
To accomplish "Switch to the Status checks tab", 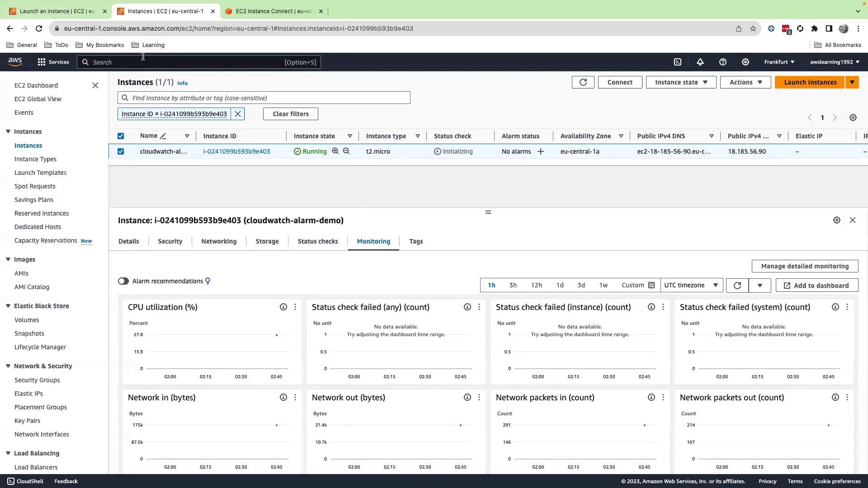I will (x=317, y=241).
